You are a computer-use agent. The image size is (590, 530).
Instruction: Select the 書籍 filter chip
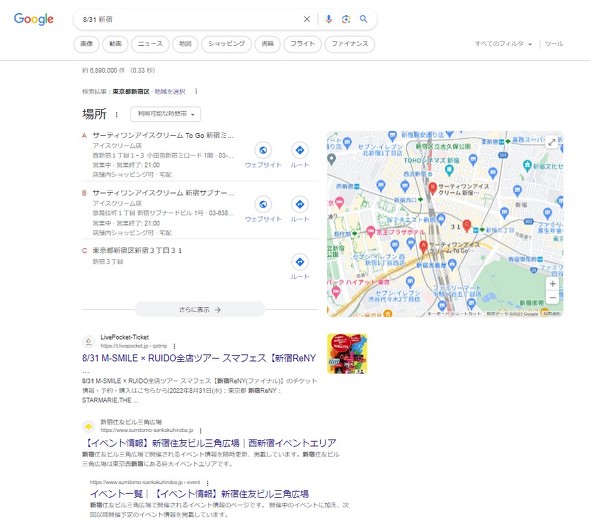pos(267,44)
